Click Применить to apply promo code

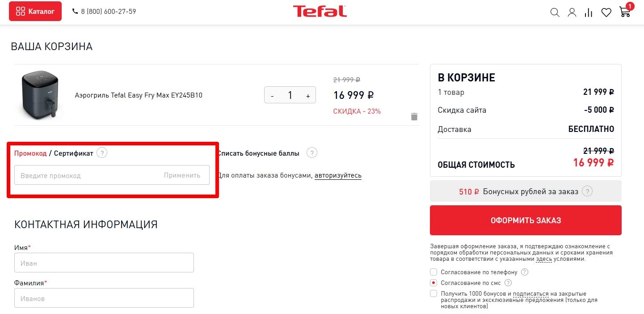[182, 175]
